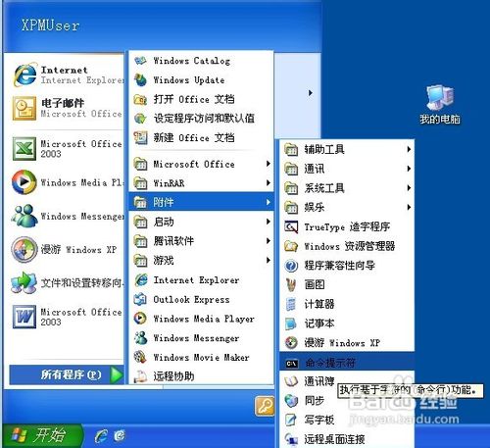Launch Windows Movie Maker icon
Screen dimensions: 490x448
point(141,357)
